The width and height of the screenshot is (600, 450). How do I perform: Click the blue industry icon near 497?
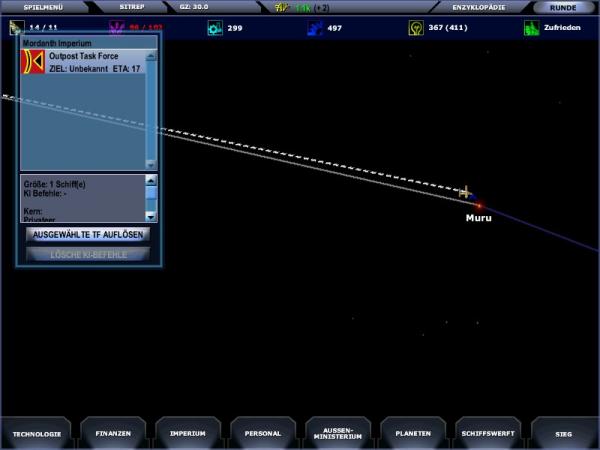[315, 28]
